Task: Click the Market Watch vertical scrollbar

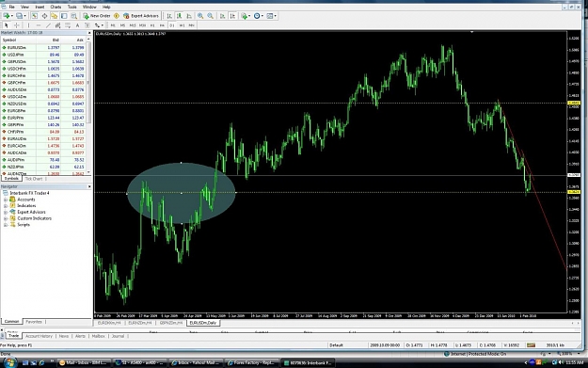Action: tap(88, 106)
